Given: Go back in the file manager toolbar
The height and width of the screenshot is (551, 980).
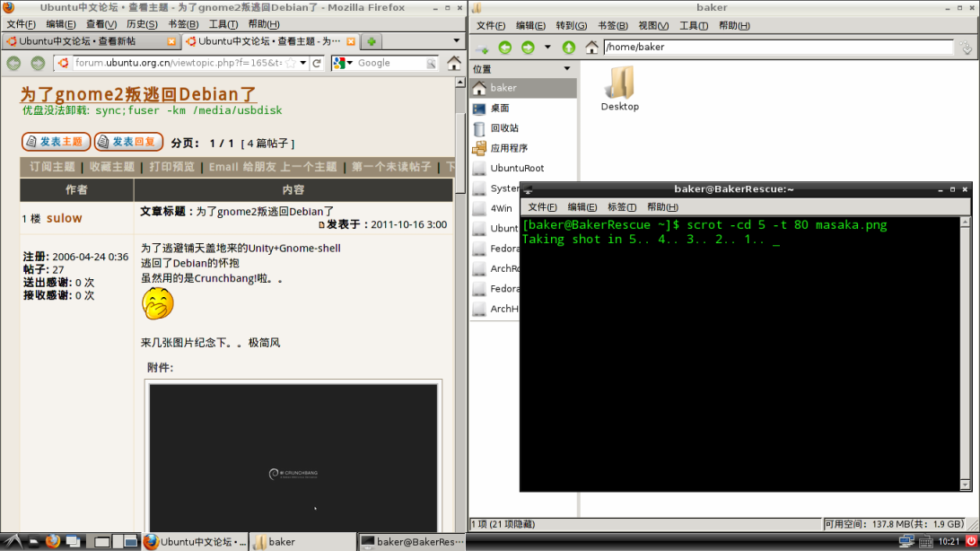Looking at the screenshot, I should pos(505,47).
